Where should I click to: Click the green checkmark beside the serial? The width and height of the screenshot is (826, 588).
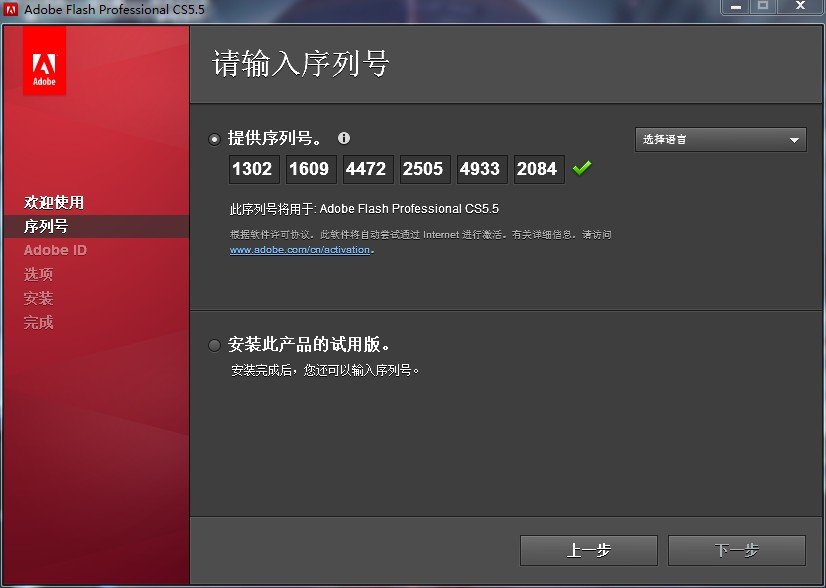click(579, 169)
